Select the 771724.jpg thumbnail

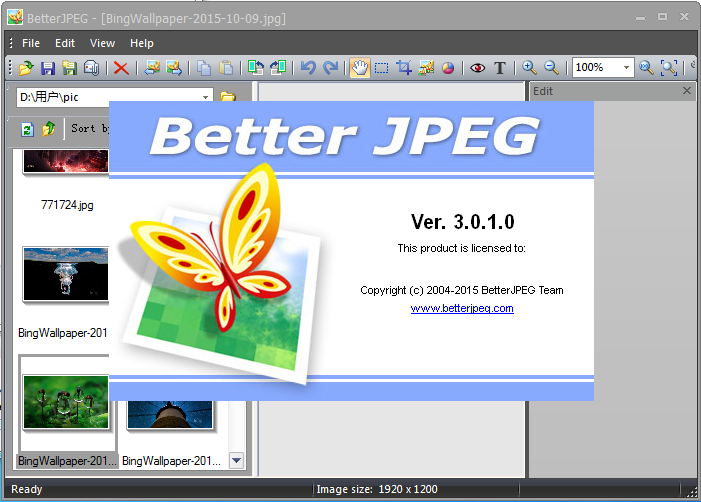coord(66,170)
